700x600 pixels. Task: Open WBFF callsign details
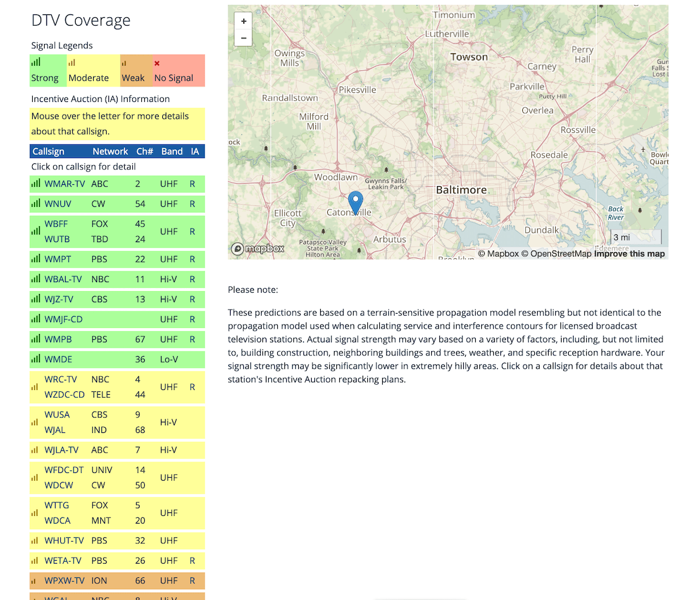coord(56,224)
